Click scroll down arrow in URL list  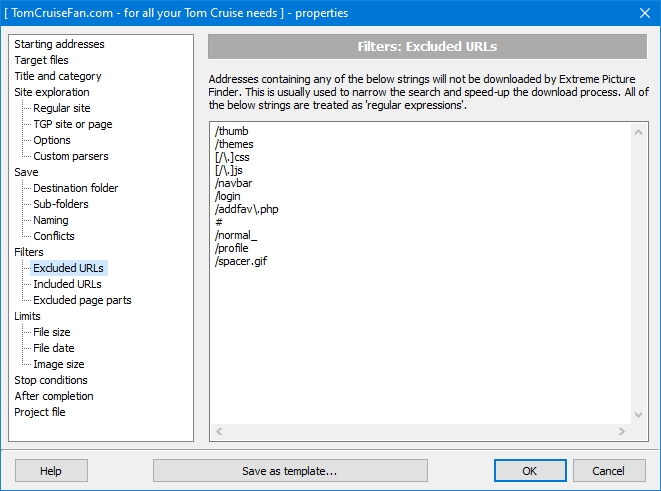click(x=639, y=415)
